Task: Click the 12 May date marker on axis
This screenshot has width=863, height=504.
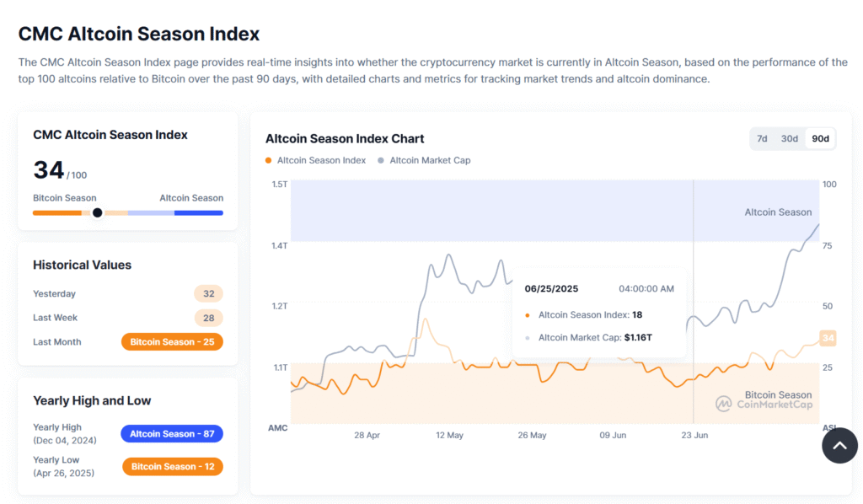Action: coord(450,435)
